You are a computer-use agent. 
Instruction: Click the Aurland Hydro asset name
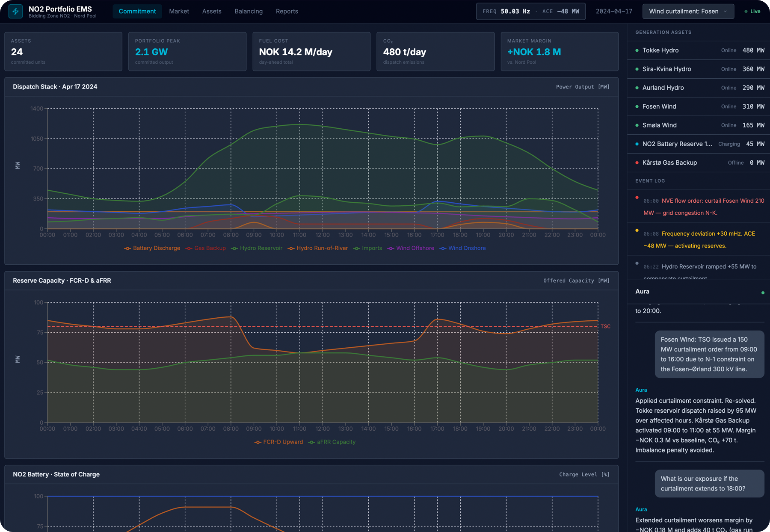[x=663, y=88]
